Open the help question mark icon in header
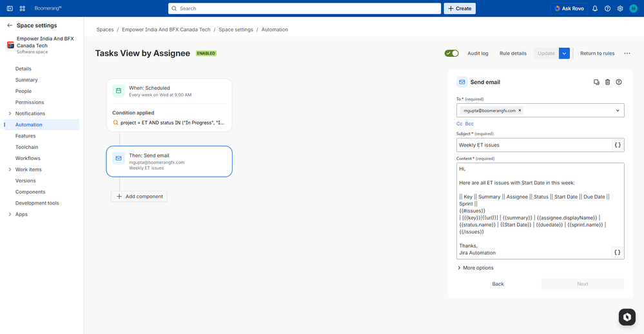 [x=607, y=8]
